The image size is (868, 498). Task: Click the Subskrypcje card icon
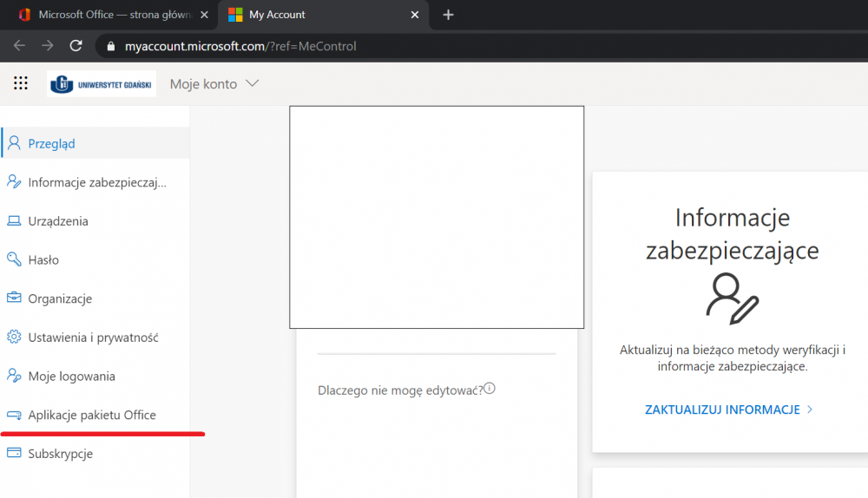[14, 453]
